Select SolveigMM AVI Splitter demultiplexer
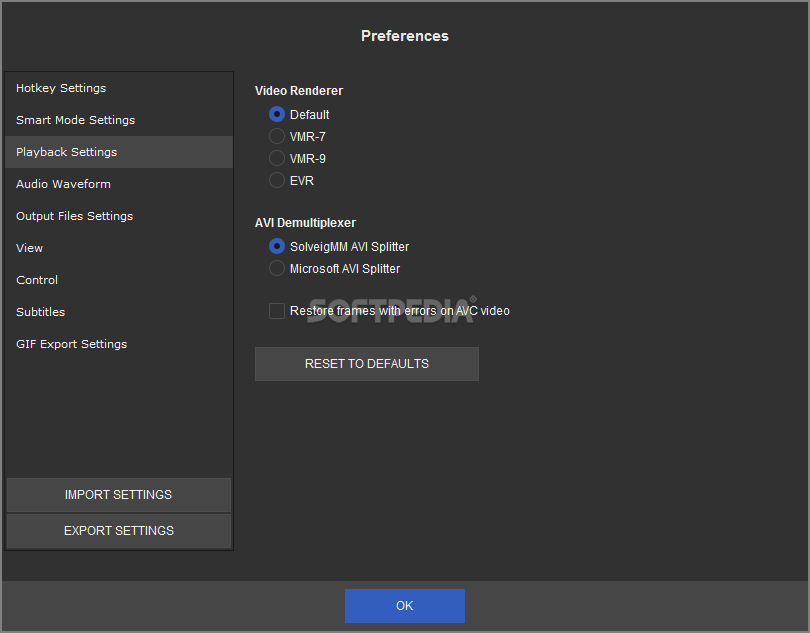This screenshot has height=633, width=810. pos(277,246)
